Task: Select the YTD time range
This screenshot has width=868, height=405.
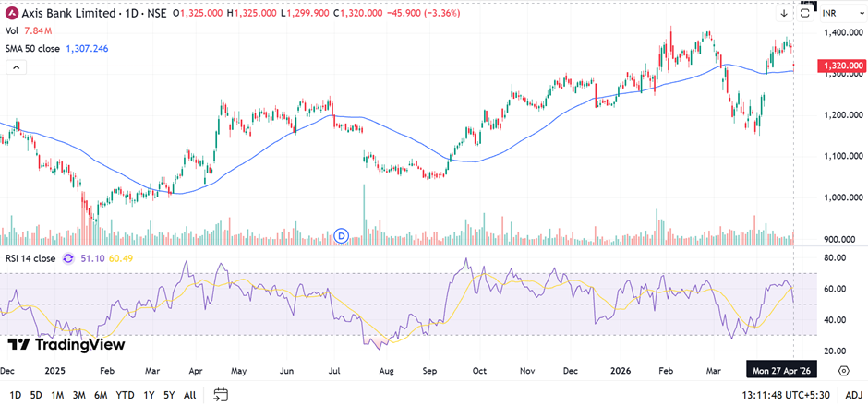Action: 126,395
